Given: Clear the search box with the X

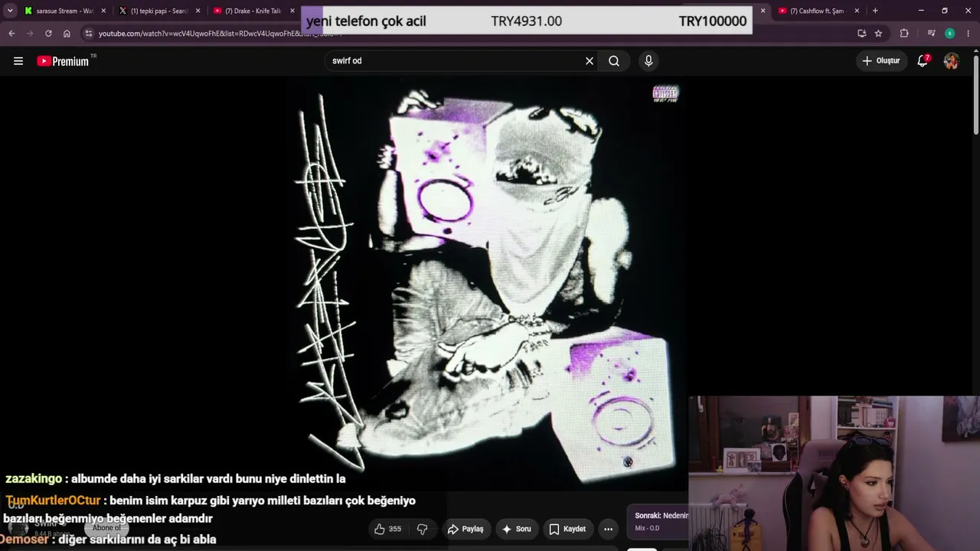Looking at the screenshot, I should tap(590, 61).
